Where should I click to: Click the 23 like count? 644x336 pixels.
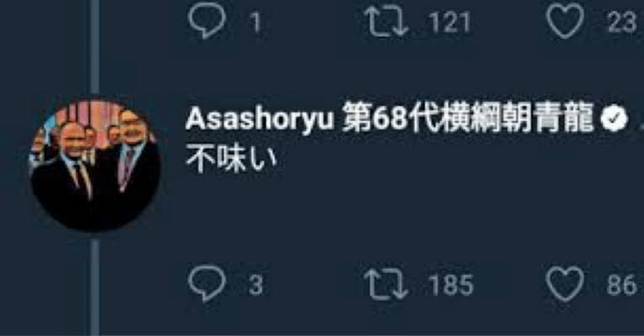click(x=622, y=22)
